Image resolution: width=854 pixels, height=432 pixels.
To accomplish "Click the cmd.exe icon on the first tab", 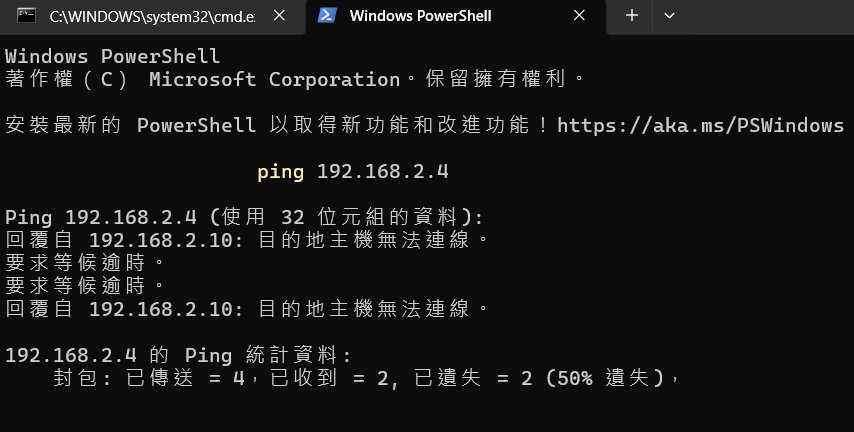I will (x=28, y=16).
